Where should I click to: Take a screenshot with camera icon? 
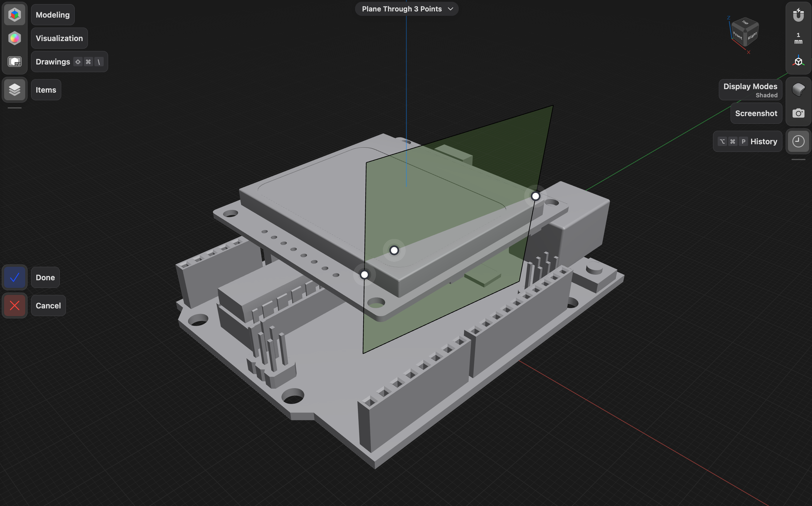click(798, 113)
